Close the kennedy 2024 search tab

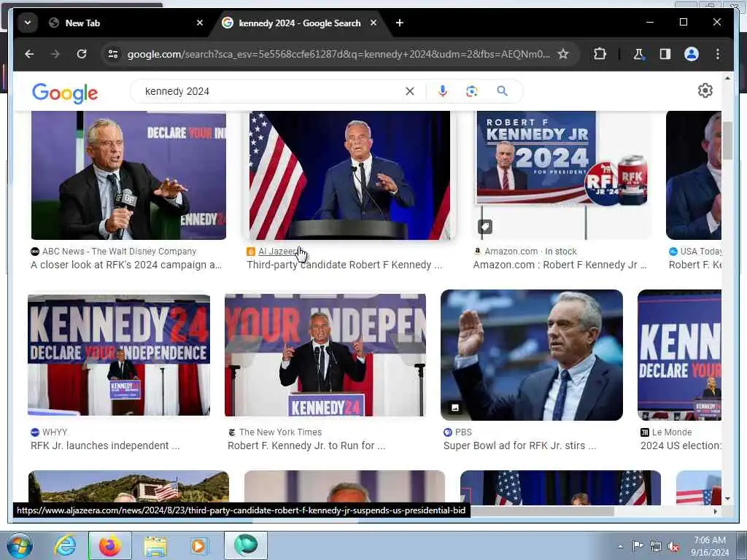[373, 23]
